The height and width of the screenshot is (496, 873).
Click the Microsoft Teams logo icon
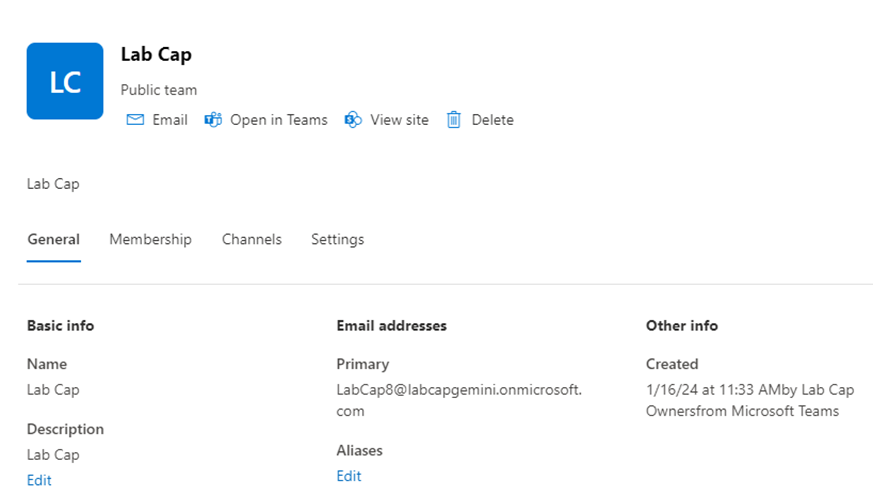tap(213, 120)
